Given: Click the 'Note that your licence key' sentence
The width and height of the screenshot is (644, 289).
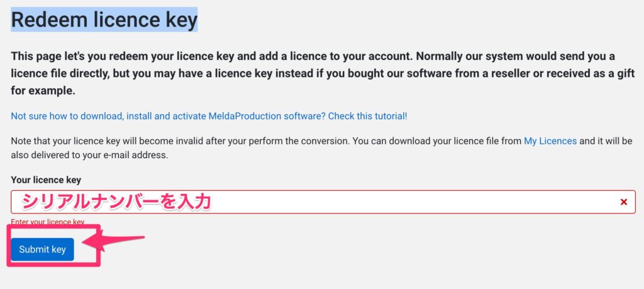Looking at the screenshot, I should coord(69,141).
